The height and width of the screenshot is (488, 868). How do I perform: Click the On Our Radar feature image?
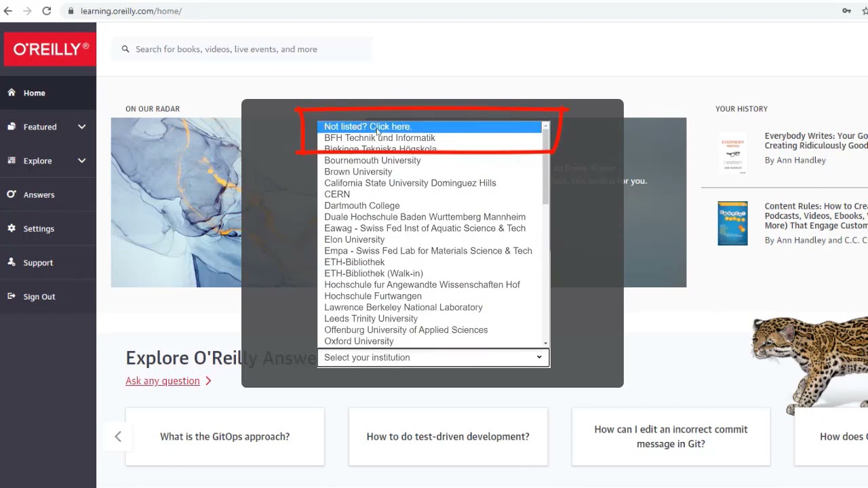[x=176, y=203]
